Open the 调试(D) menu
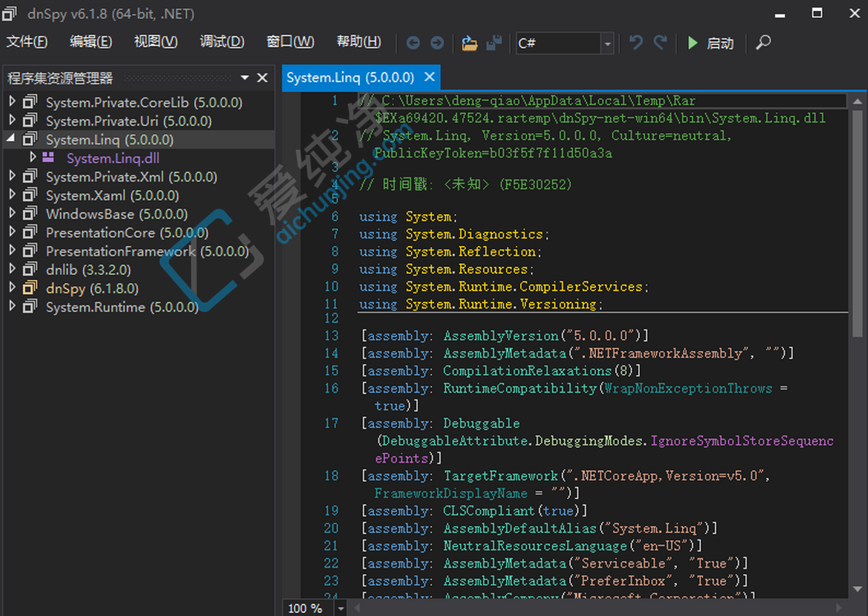The width and height of the screenshot is (868, 616). point(222,42)
